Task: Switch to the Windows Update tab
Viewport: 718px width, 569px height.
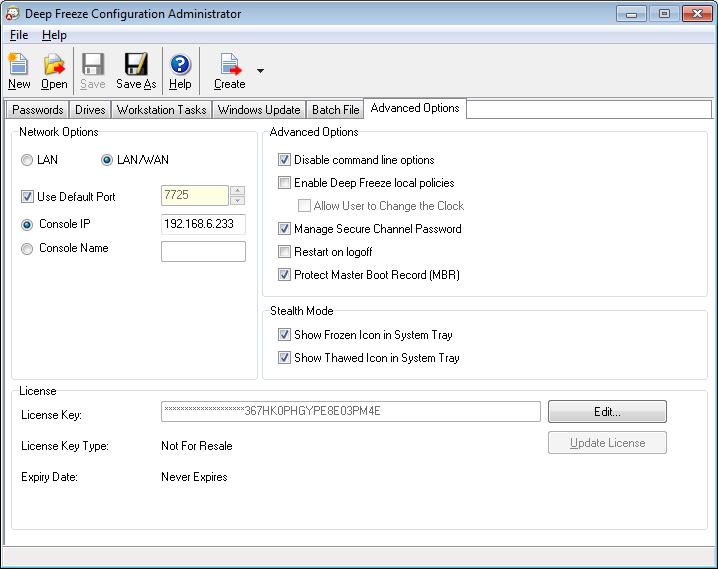Action: (x=259, y=110)
